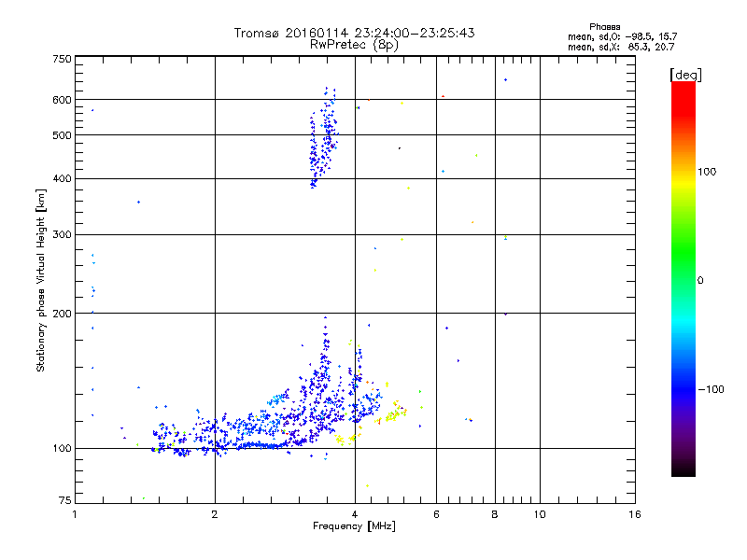Click the y-axis tick label '100'
Viewport: 747px width, 560px height.
pos(62,448)
